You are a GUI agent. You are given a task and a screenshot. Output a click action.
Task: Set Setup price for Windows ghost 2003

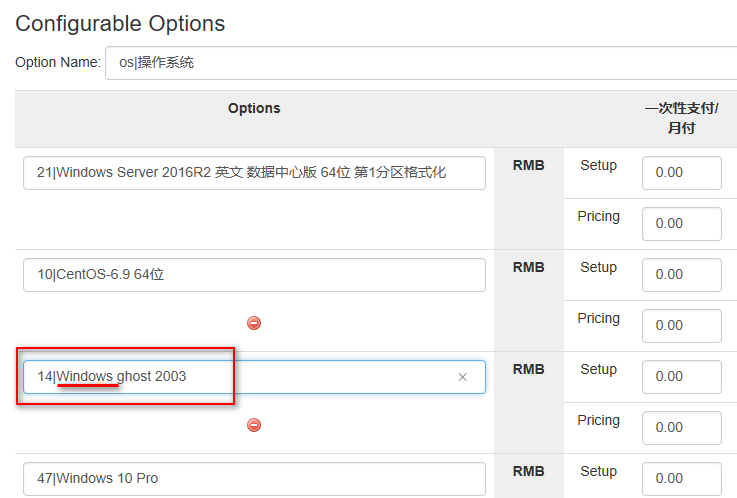[682, 377]
